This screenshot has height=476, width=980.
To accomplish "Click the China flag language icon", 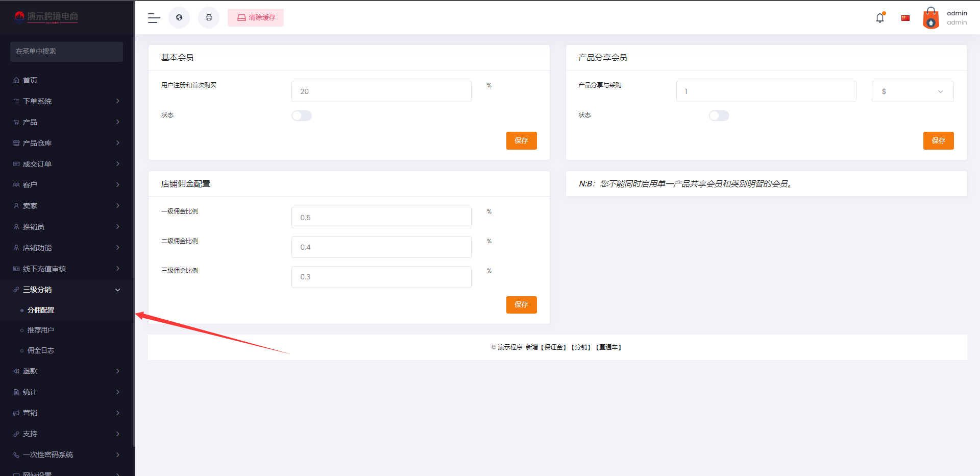I will pyautogui.click(x=905, y=18).
